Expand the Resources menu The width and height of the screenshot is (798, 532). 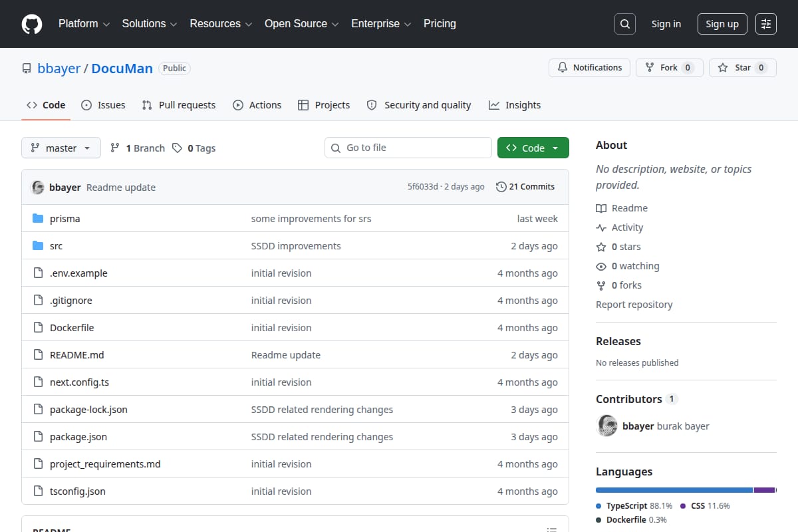tap(221, 24)
